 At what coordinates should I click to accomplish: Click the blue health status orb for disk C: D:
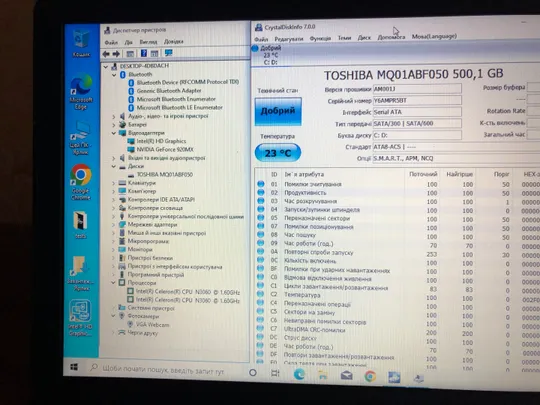pyautogui.click(x=255, y=48)
